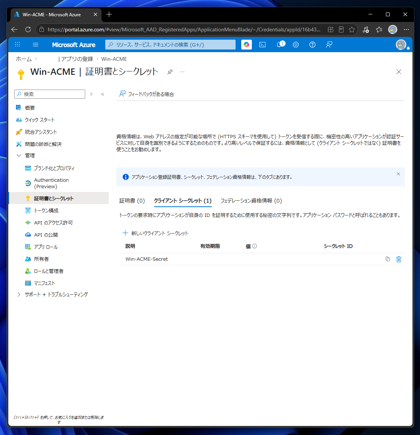The height and width of the screenshot is (435, 420).
Task: Click the 有効期限 column header
Action: tap(210, 246)
